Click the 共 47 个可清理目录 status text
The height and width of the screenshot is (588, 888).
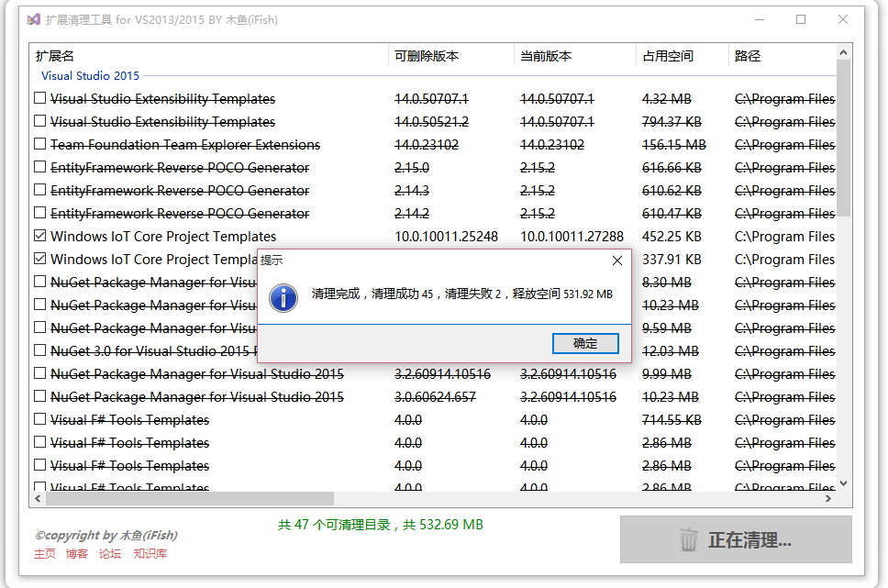381,525
